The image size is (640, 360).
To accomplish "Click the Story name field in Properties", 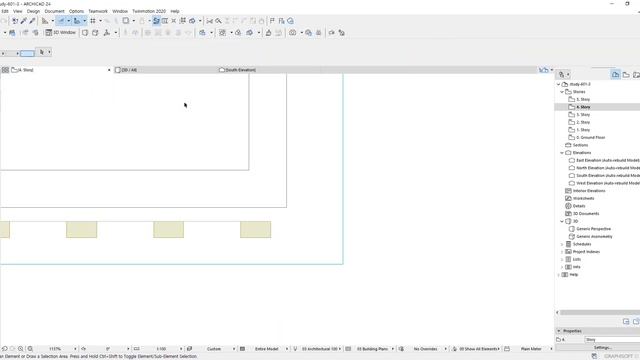I will [612, 340].
